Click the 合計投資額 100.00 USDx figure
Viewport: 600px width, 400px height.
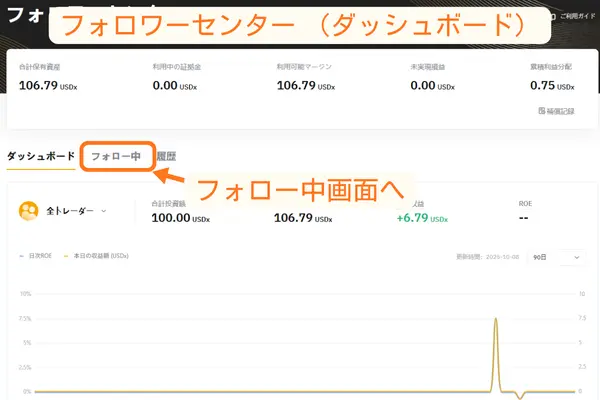point(180,217)
